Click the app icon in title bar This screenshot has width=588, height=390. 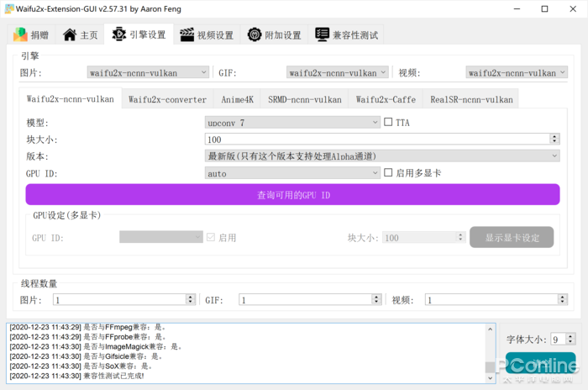(x=10, y=9)
